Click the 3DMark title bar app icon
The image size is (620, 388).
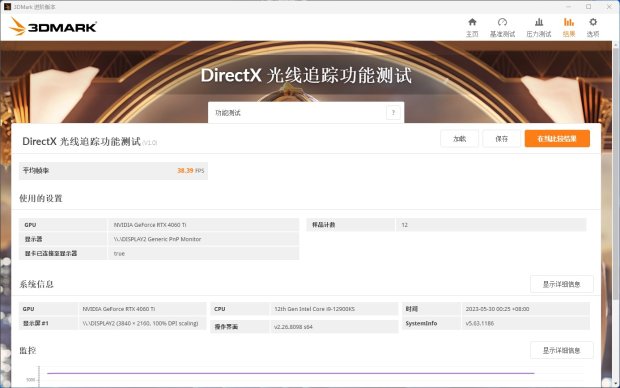pos(7,7)
